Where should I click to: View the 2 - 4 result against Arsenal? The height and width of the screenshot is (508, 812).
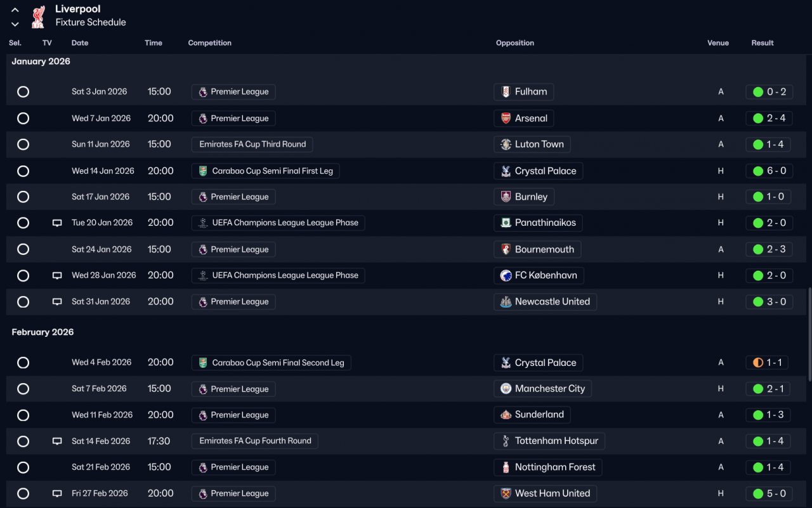click(x=769, y=119)
